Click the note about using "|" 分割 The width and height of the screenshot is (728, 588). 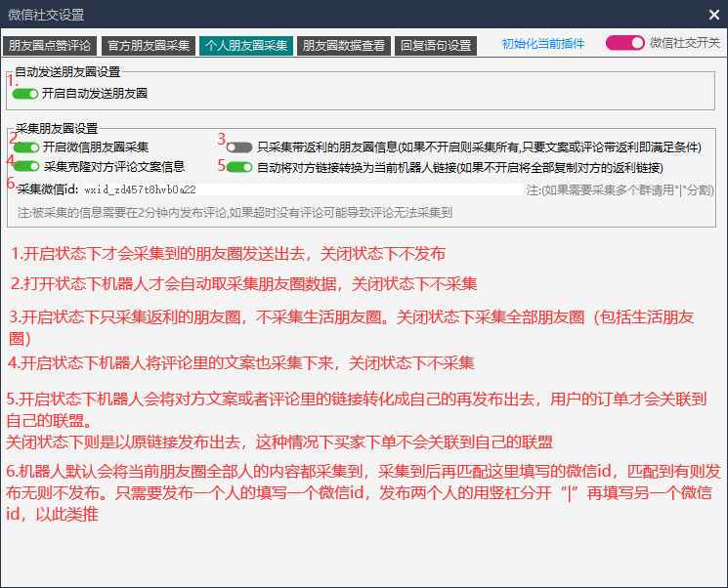coord(620,189)
